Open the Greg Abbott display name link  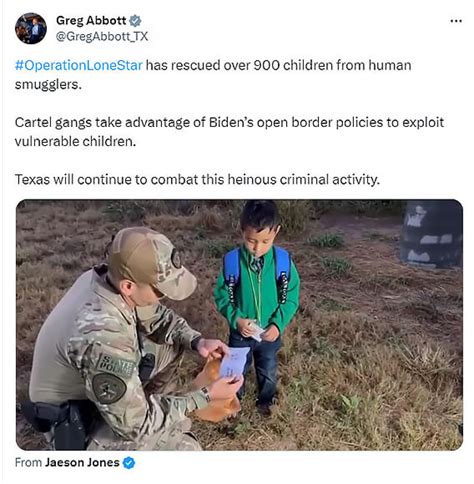point(91,20)
